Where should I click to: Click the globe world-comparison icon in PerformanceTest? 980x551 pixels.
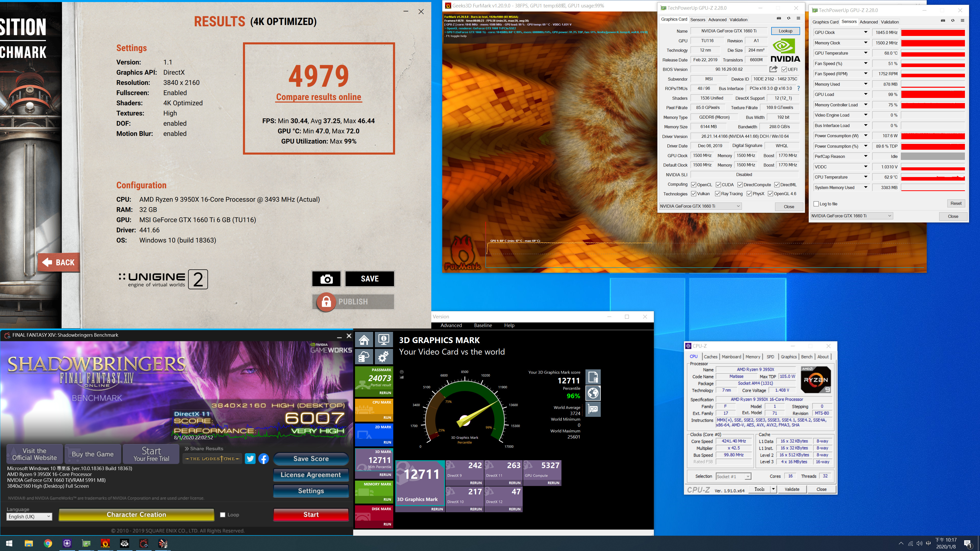(x=593, y=393)
